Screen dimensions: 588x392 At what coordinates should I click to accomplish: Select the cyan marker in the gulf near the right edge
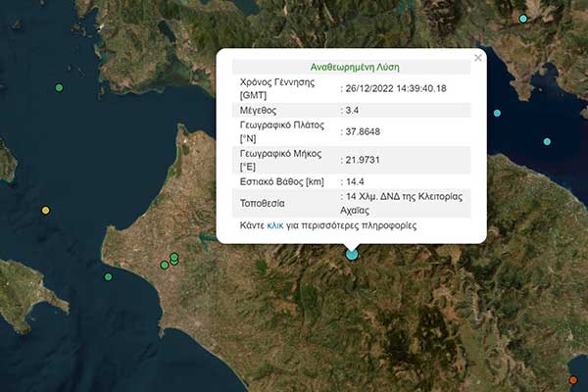point(547,142)
